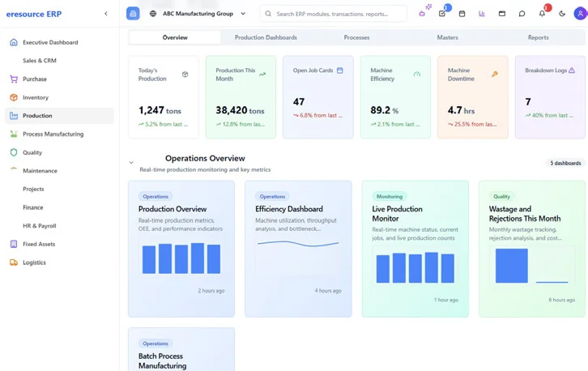The height and width of the screenshot is (371, 588).
Task: Click the bar chart analytics icon
Action: (x=482, y=14)
